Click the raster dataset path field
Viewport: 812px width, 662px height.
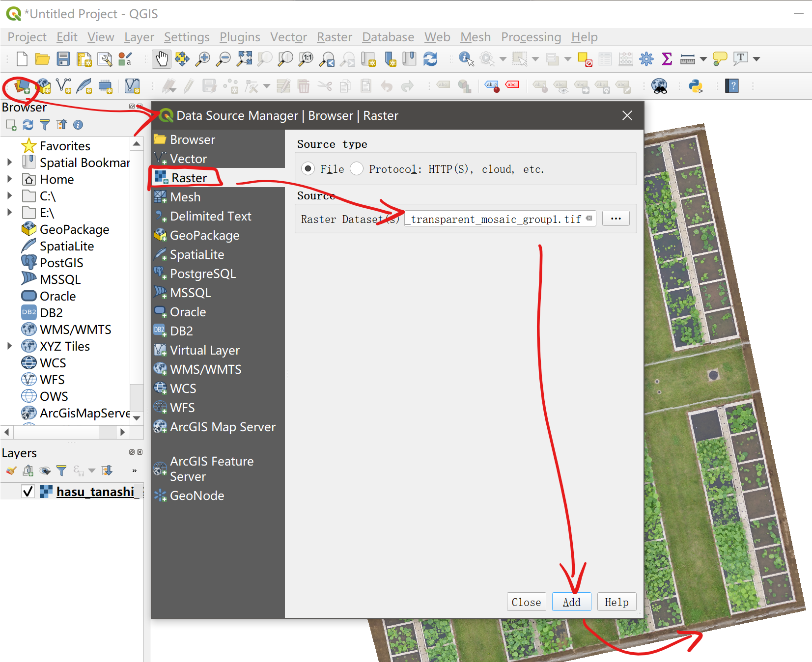pos(500,219)
